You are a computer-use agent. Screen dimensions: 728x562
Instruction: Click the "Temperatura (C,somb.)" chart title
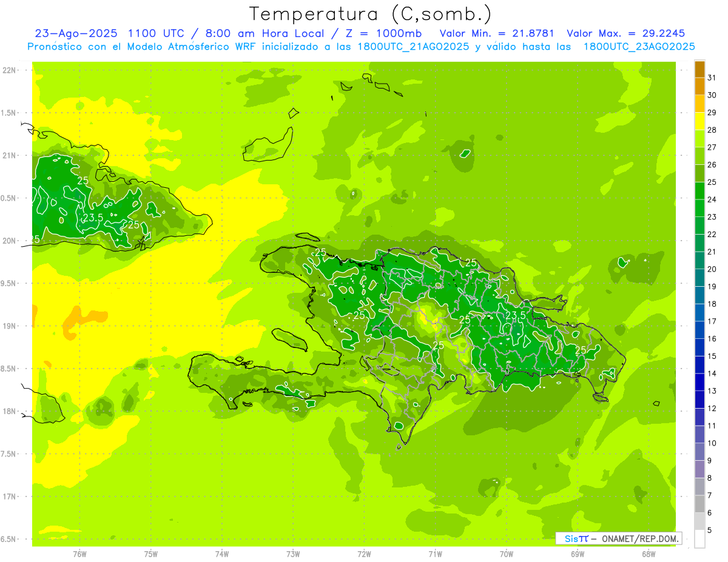click(x=371, y=15)
